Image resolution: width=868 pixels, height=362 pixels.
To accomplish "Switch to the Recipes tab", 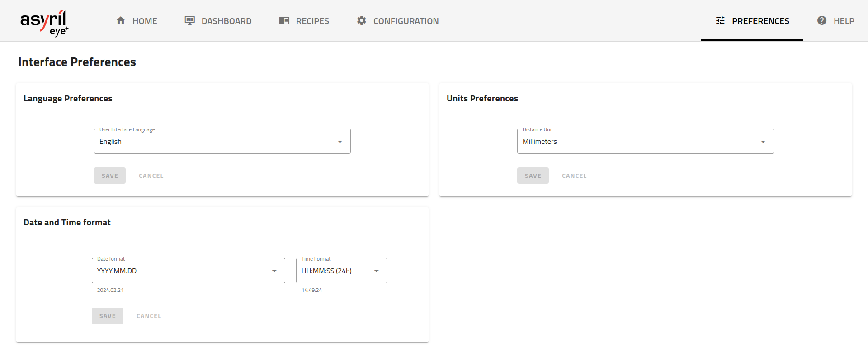I will coord(312,21).
